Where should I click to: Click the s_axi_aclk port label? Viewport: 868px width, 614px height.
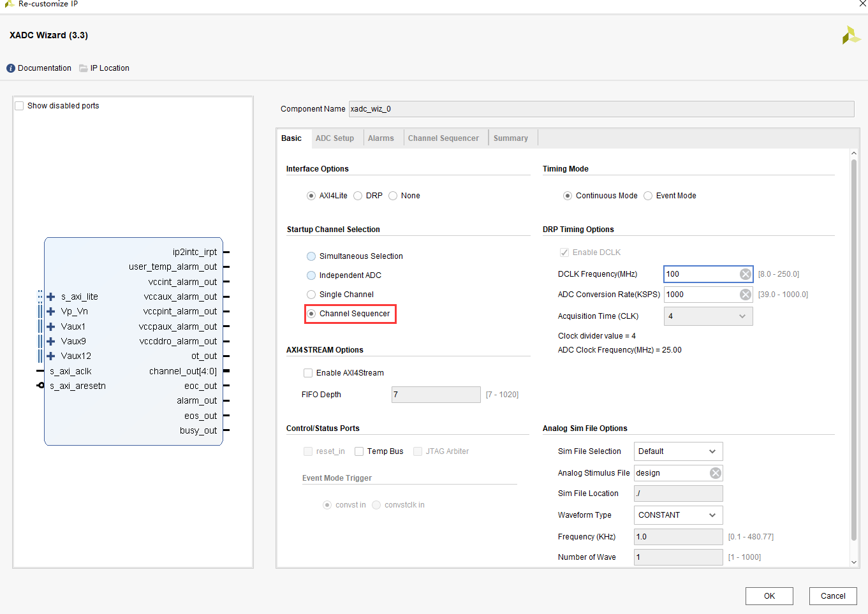(x=71, y=371)
